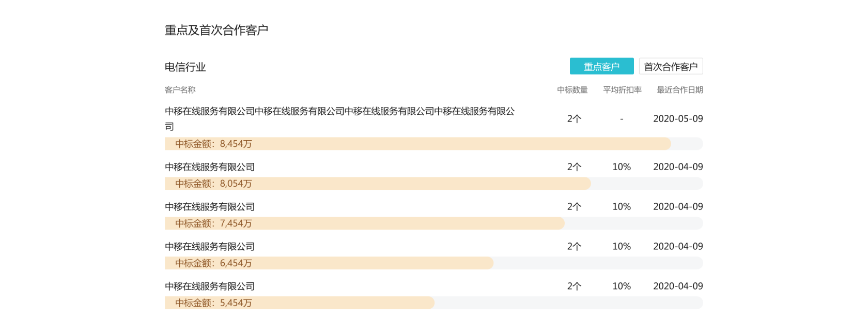Open customer above the 8,054万 bar
Screen dimensions: 868x331
pos(210,167)
